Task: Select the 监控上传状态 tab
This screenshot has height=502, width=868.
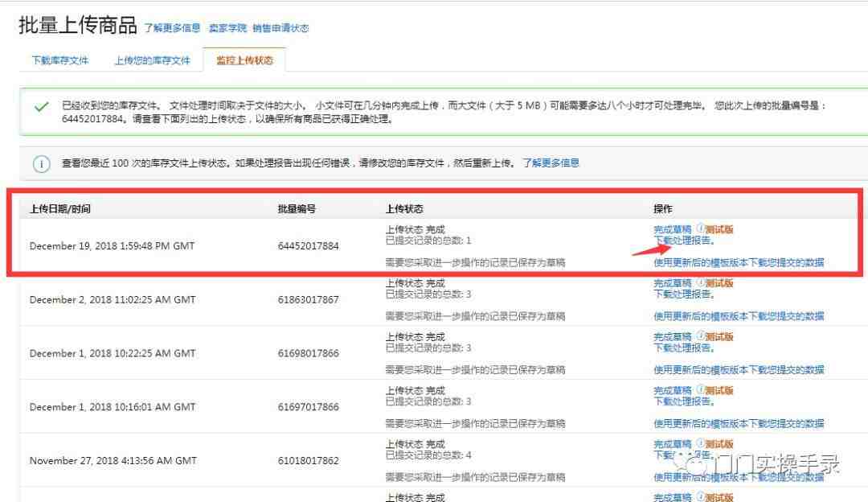Action: [244, 60]
